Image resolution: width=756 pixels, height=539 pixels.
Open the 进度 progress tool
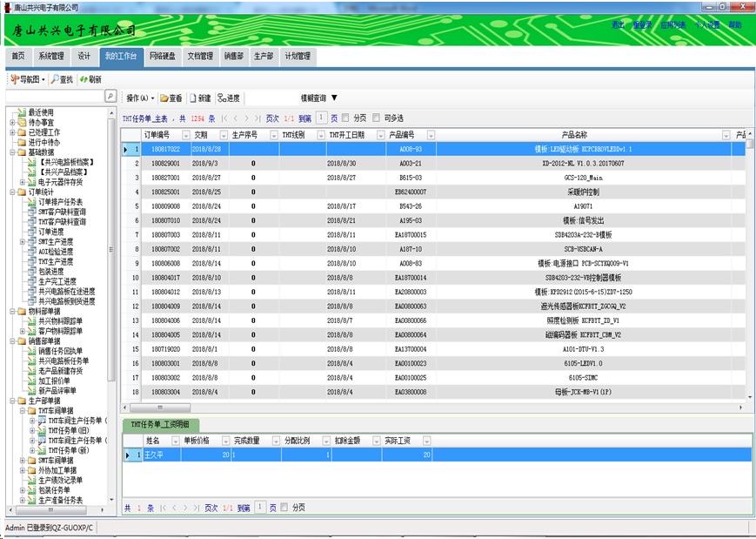coord(229,98)
